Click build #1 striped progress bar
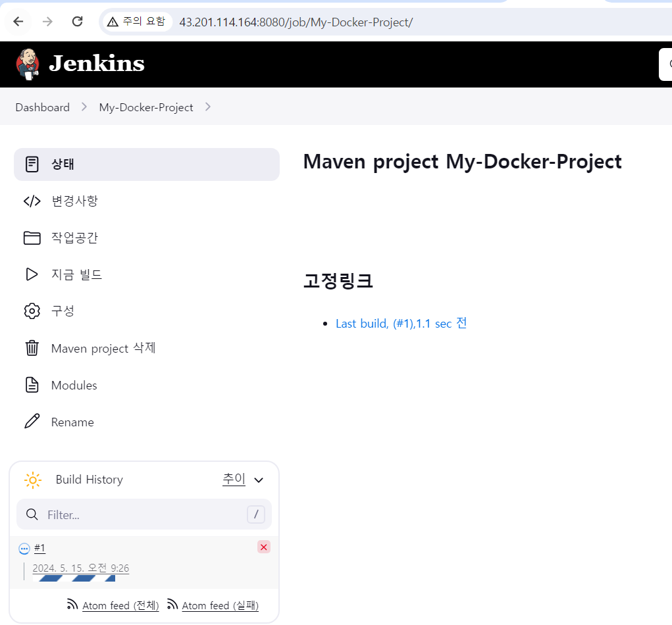Viewport: 672px width, 625px height. pyautogui.click(x=74, y=578)
